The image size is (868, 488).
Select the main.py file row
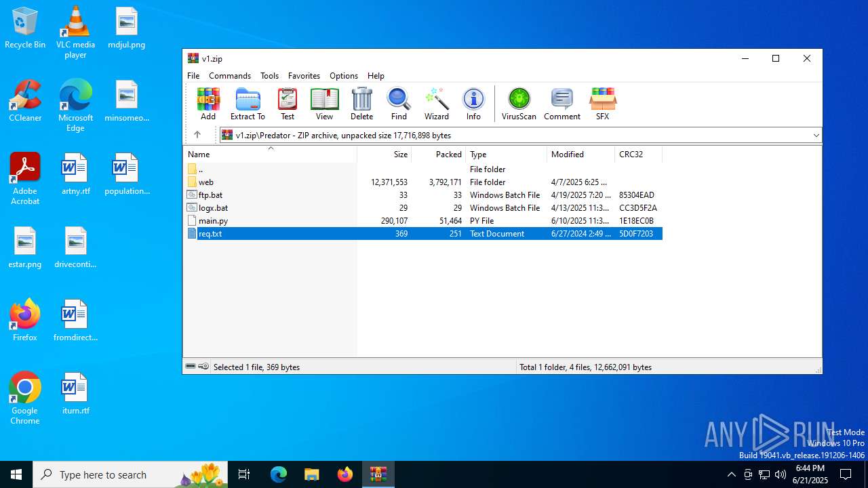[x=423, y=221]
